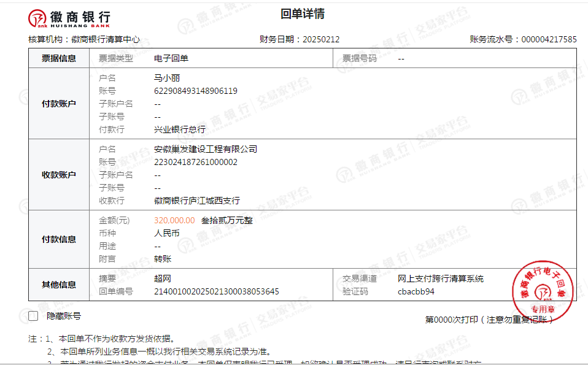Click transaction channel 网上支付跨行清算系统
Image resolution: width=588 pixels, height=365 pixels.
pos(440,279)
